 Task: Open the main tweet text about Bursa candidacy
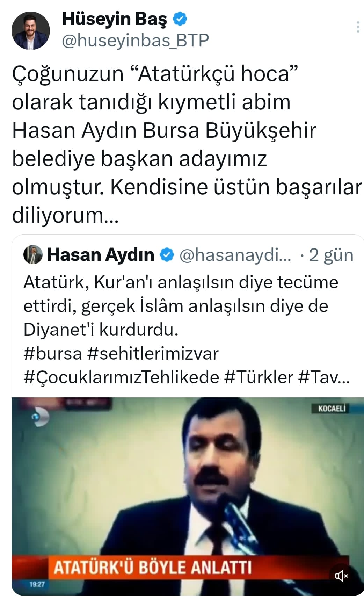(x=187, y=145)
